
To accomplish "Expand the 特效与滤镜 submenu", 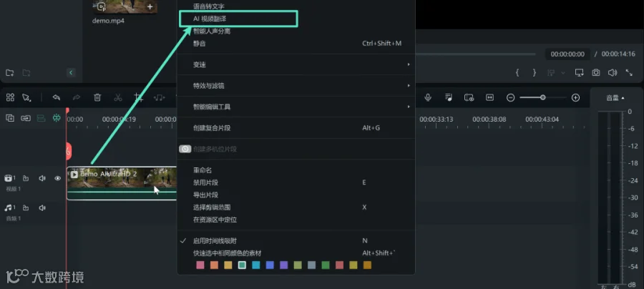I will (296, 86).
